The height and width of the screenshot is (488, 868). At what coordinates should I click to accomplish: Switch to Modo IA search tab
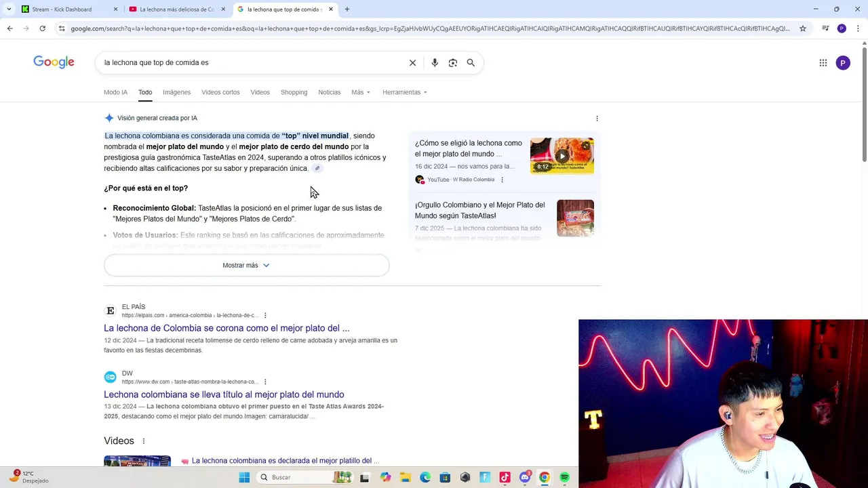click(115, 92)
